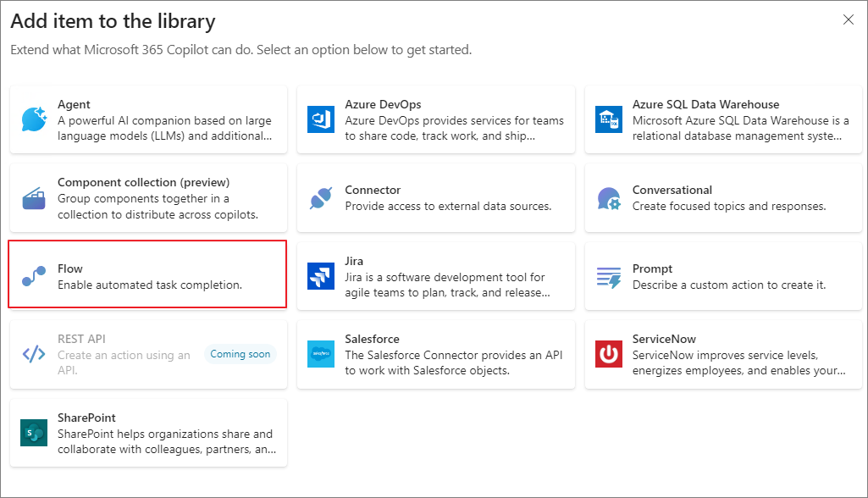The image size is (868, 498).
Task: Click the Jira logo icon
Action: (x=321, y=276)
